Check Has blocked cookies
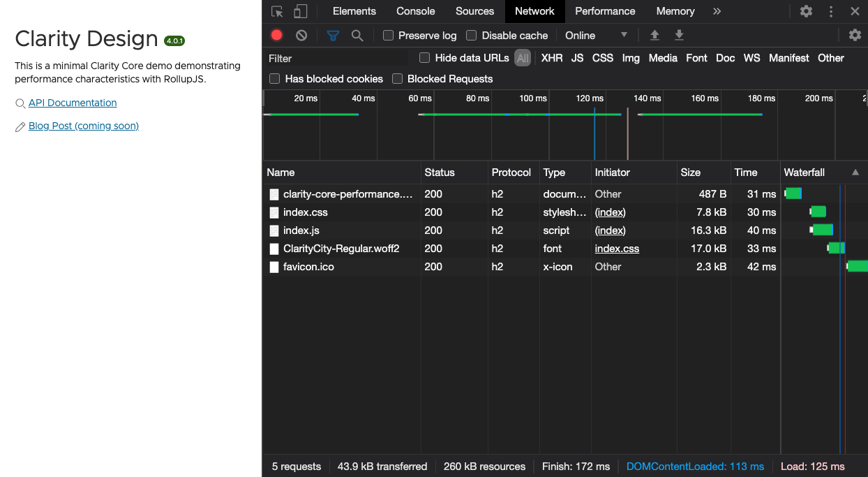 (x=275, y=78)
